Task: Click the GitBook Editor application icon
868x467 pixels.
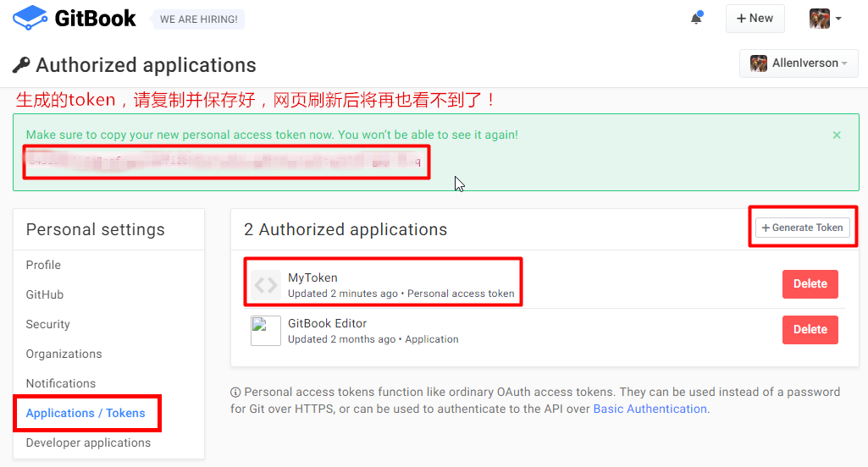Action: tap(266, 331)
